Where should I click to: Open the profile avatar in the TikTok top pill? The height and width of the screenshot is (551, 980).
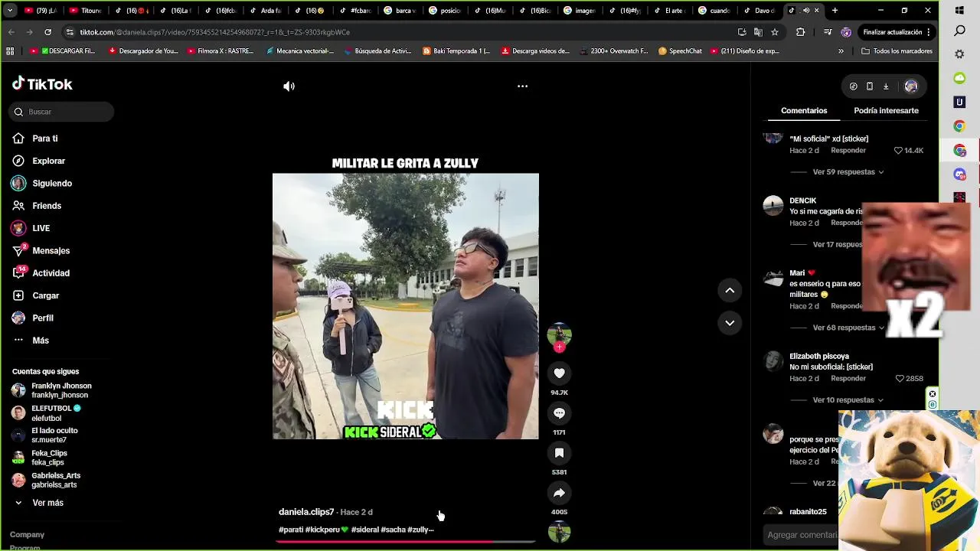[910, 86]
